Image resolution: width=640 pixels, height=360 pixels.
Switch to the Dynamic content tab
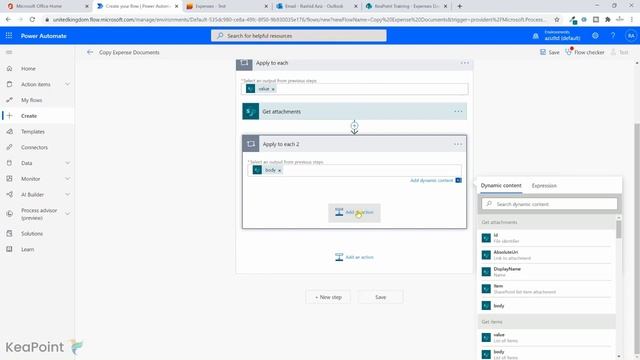(501, 185)
